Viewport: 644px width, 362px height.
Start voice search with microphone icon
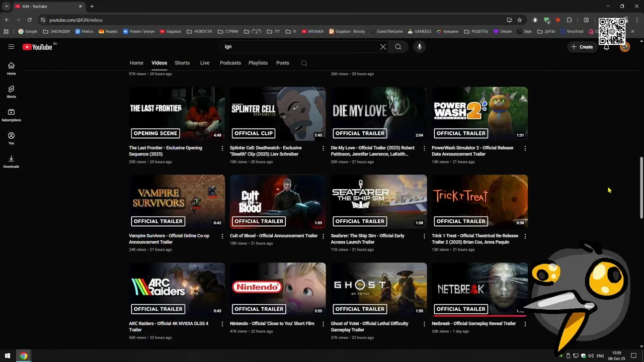pyautogui.click(x=419, y=47)
